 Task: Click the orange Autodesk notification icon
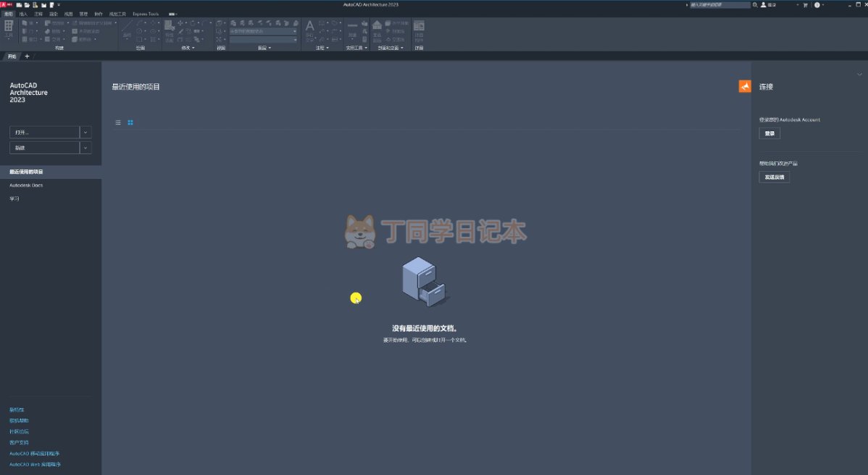(x=744, y=86)
